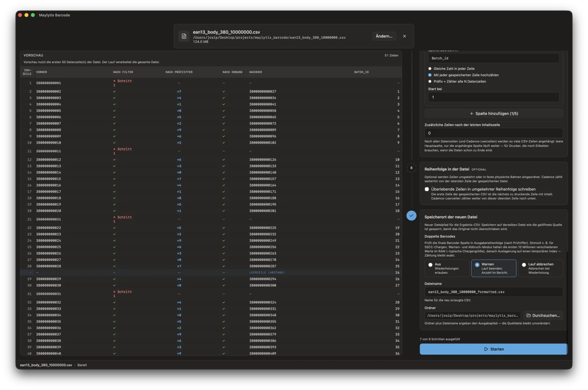Select 'Gleiche Zahl in jeder Zeile' option

(x=430, y=69)
